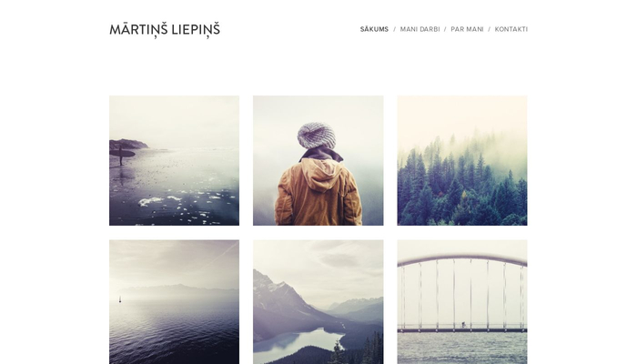The height and width of the screenshot is (364, 637).
Task: View the arched bridge photo
Action: click(462, 302)
